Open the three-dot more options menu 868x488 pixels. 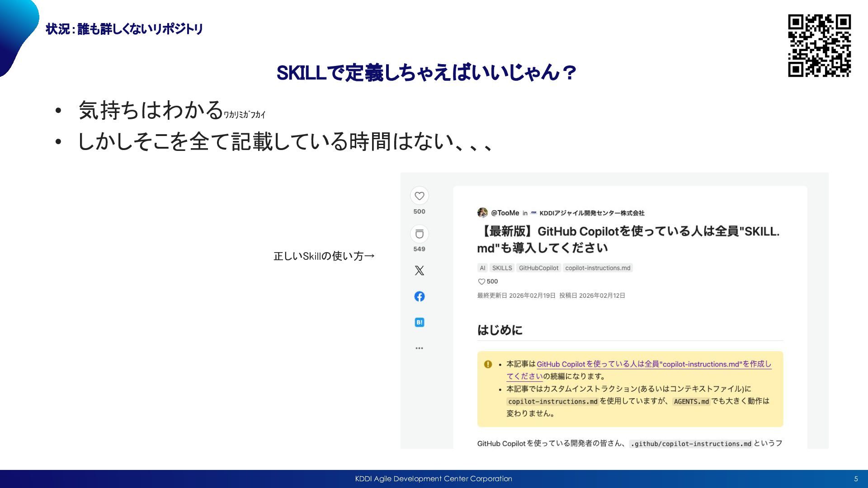419,348
